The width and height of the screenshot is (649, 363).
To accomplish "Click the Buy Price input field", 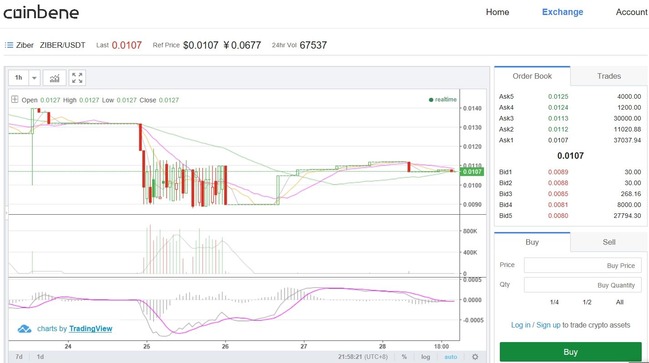I will (x=583, y=265).
